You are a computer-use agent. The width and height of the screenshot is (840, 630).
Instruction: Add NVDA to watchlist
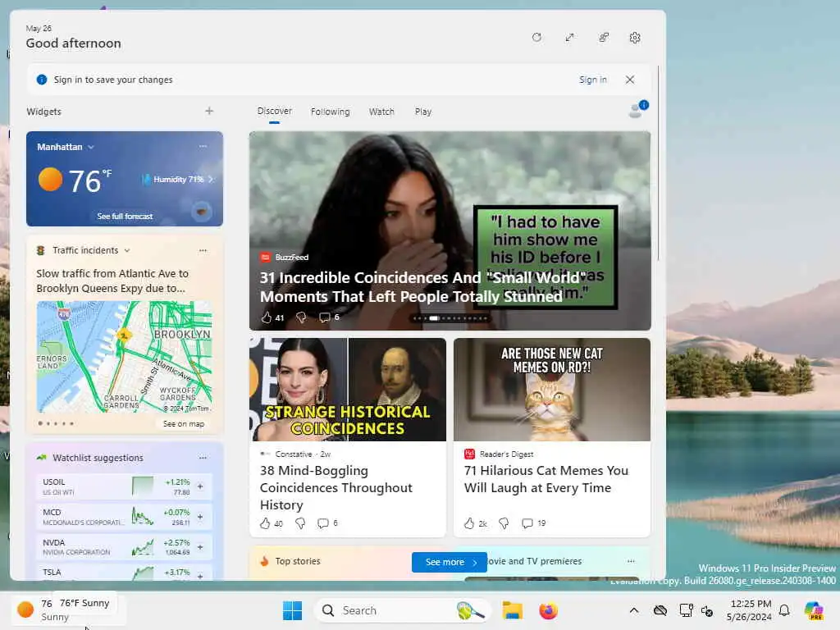[x=200, y=547]
